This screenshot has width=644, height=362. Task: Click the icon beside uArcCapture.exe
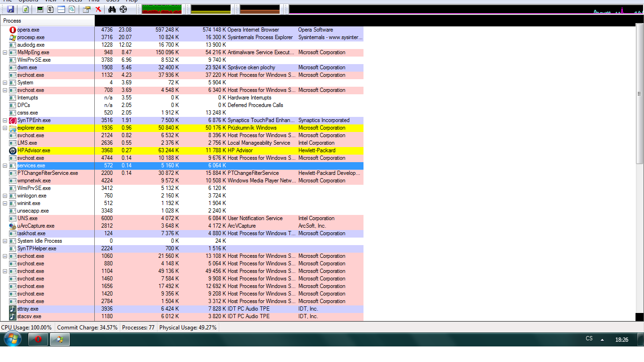pos(13,226)
